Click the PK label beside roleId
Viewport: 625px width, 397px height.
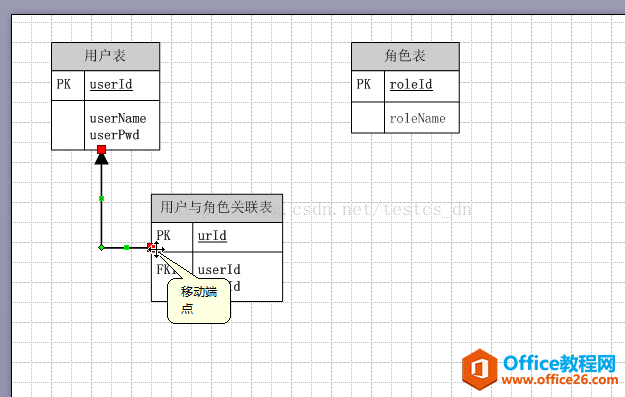click(x=364, y=85)
